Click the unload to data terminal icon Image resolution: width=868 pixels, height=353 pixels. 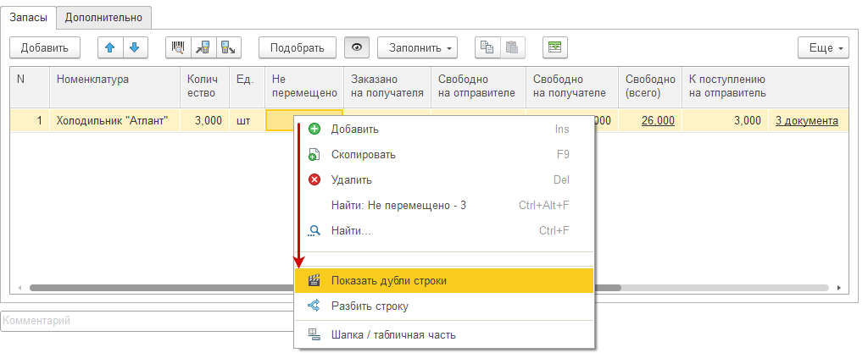pos(228,47)
